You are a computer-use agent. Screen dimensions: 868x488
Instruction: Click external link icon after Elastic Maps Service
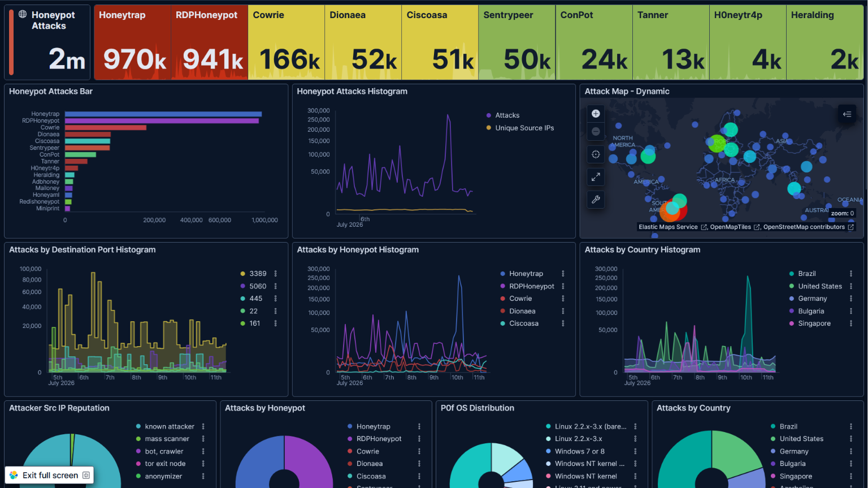coord(704,227)
